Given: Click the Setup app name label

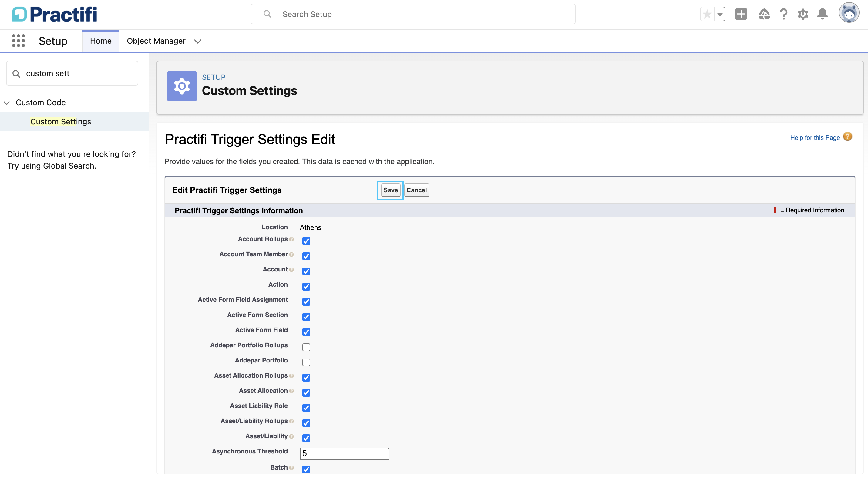Looking at the screenshot, I should pyautogui.click(x=53, y=41).
